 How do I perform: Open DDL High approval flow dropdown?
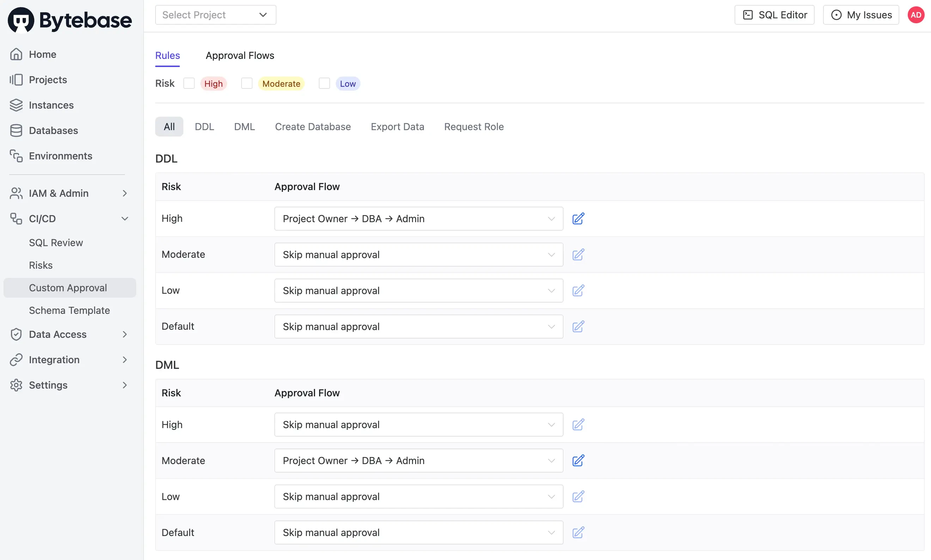(418, 219)
